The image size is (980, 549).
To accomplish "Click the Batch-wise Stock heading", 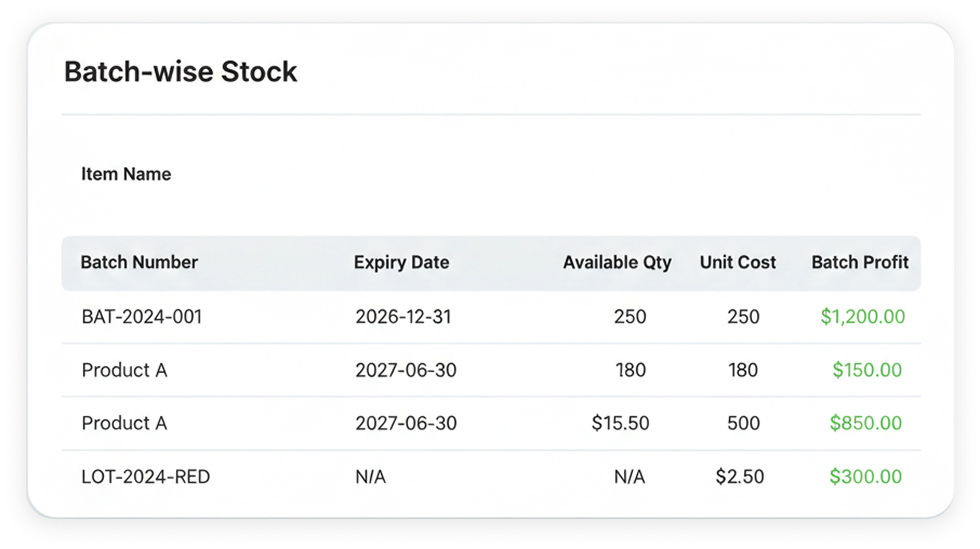I will [181, 72].
